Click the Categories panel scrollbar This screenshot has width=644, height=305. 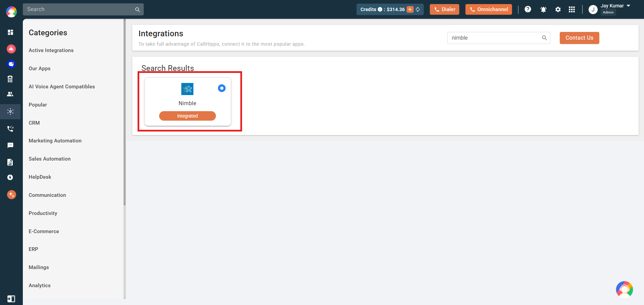[125, 113]
